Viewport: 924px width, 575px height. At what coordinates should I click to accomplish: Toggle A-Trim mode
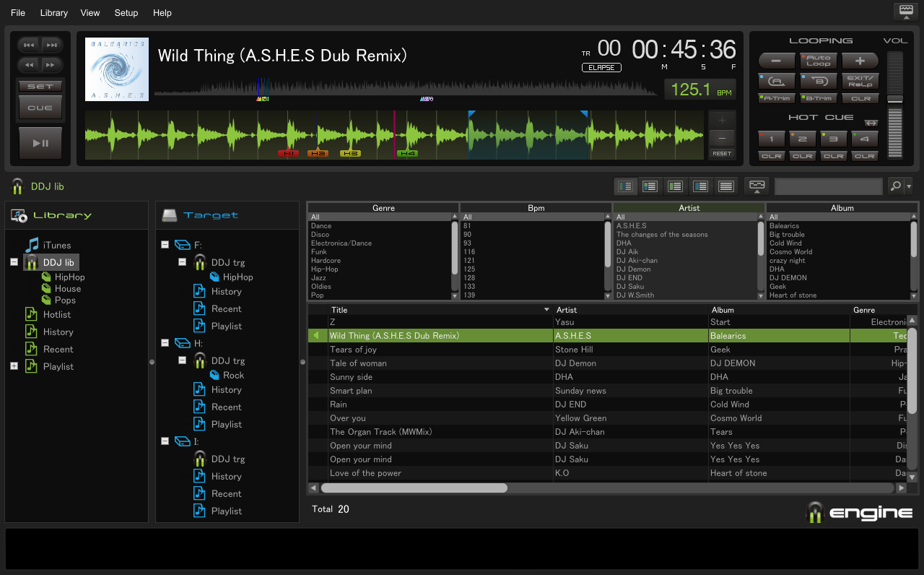click(x=777, y=98)
